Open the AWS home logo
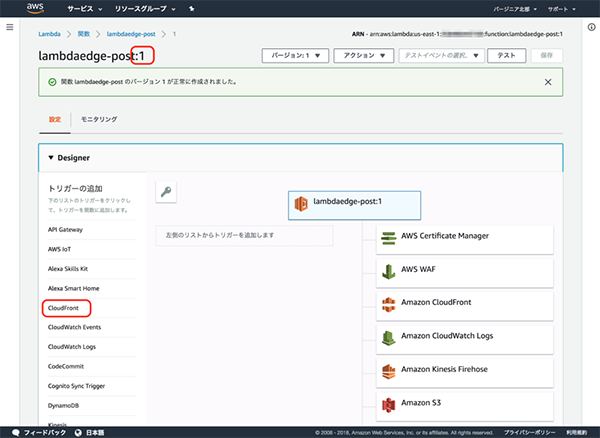 (35, 8)
